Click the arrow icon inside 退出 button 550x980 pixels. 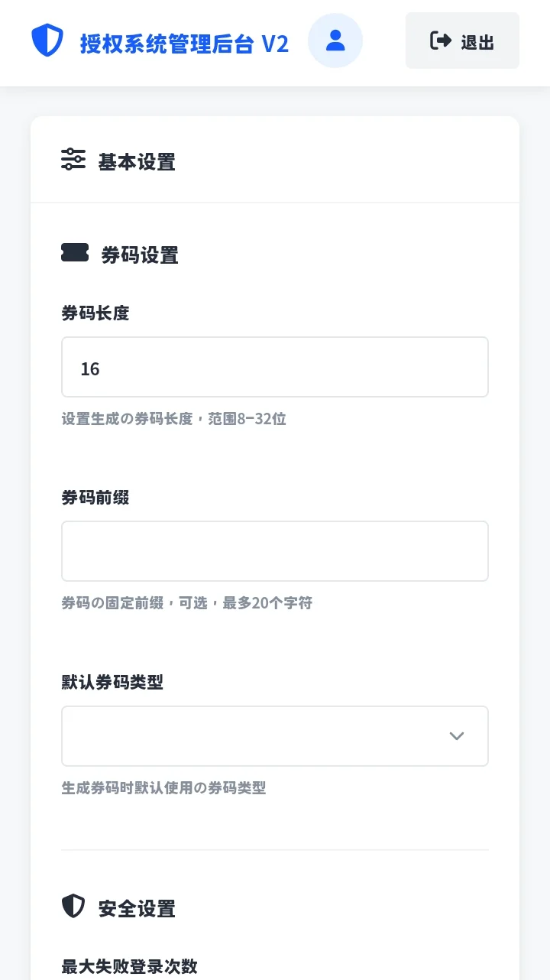pos(441,41)
